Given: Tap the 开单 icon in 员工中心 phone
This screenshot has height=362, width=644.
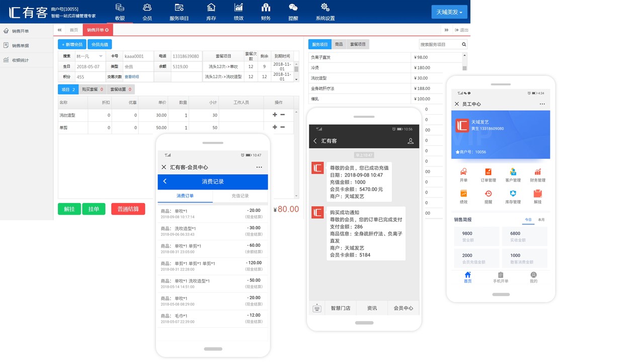Looking at the screenshot, I should [463, 172].
